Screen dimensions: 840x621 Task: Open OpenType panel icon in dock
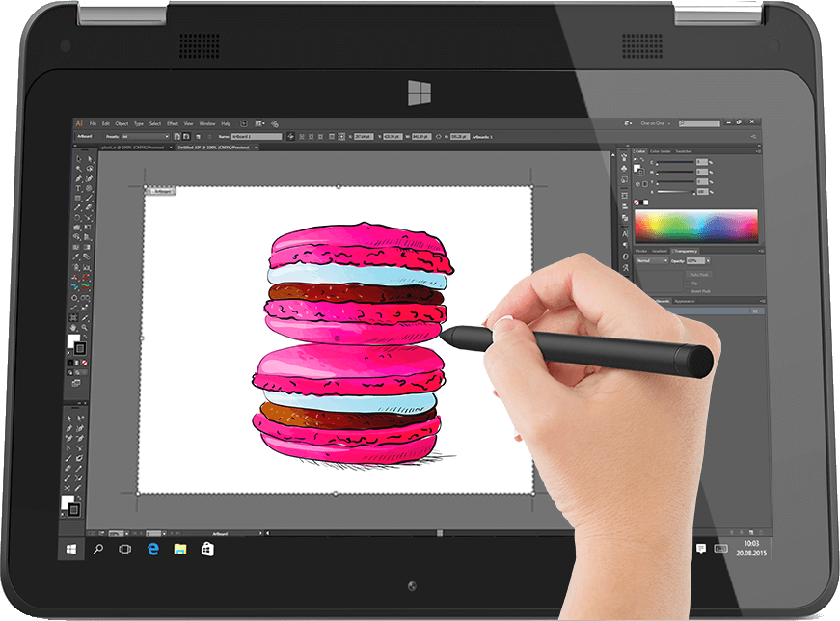(x=625, y=256)
